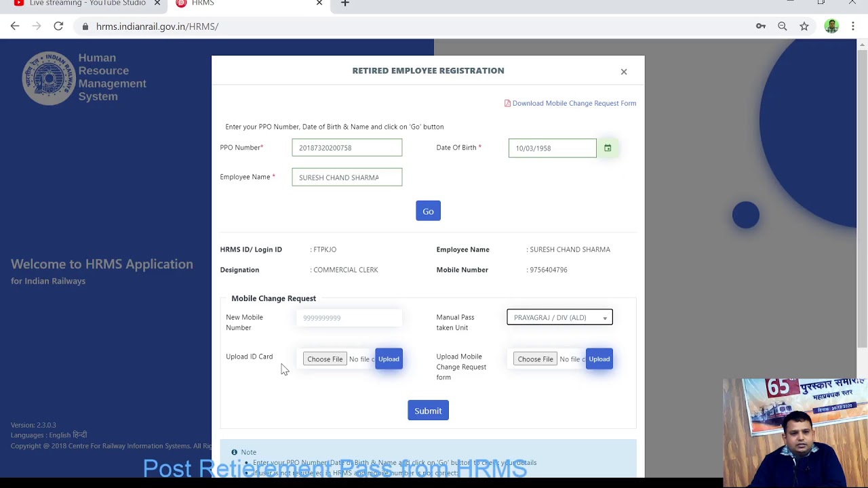Upload the ID Card file
The image size is (868, 488).
point(389,359)
